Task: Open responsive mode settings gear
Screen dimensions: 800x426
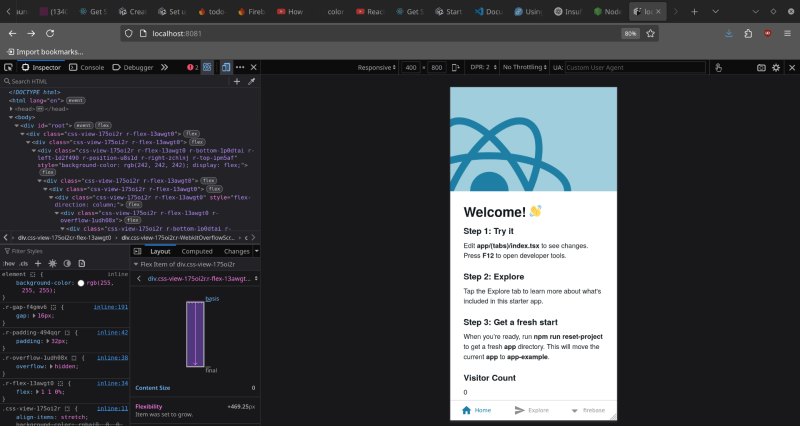Action: (776, 67)
